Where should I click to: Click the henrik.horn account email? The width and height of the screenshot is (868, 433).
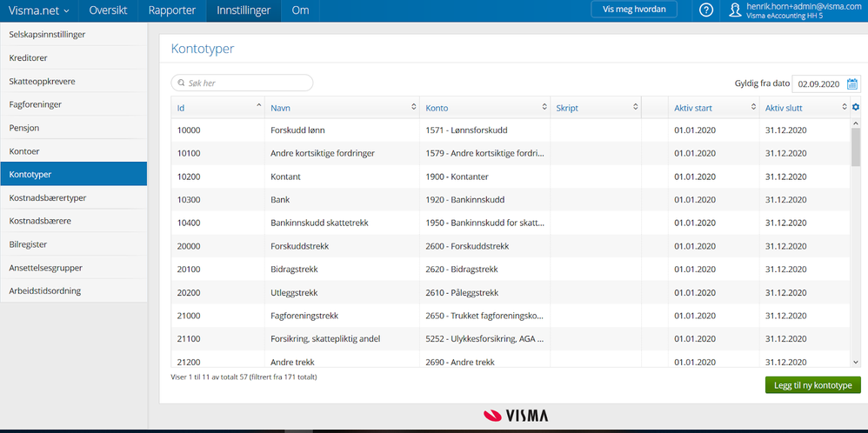pyautogui.click(x=804, y=6)
